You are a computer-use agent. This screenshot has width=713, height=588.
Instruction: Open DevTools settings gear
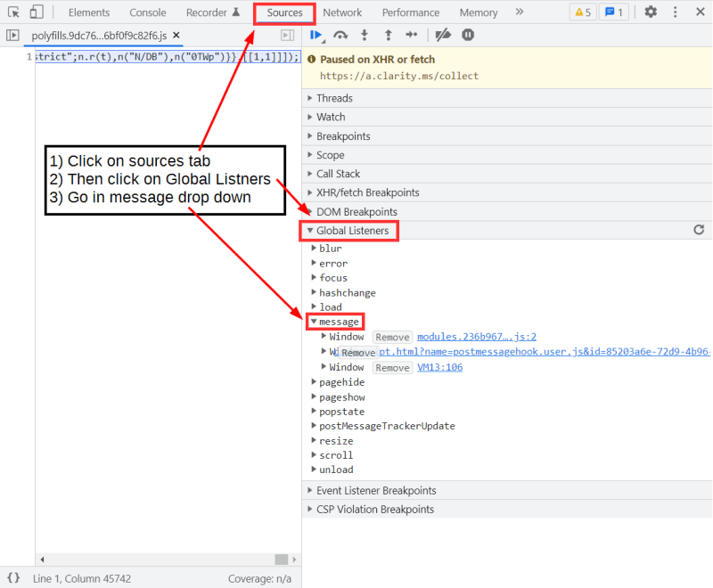coord(651,12)
